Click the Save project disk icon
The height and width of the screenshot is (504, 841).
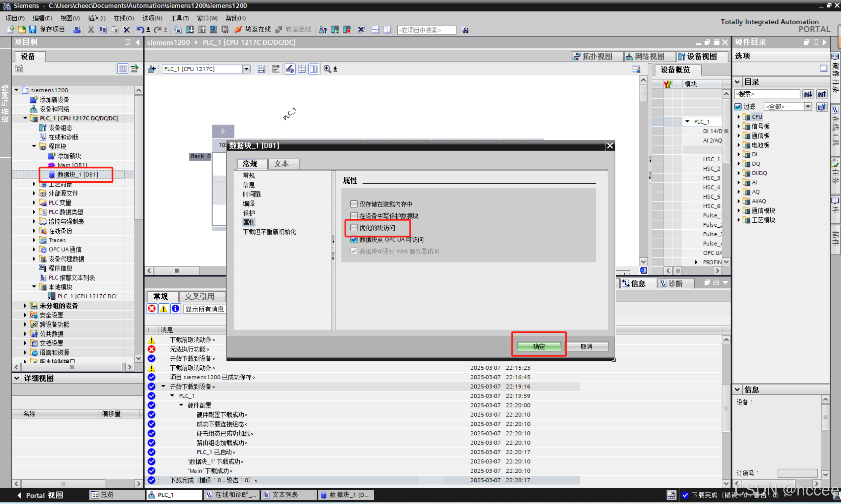[x=33, y=30]
